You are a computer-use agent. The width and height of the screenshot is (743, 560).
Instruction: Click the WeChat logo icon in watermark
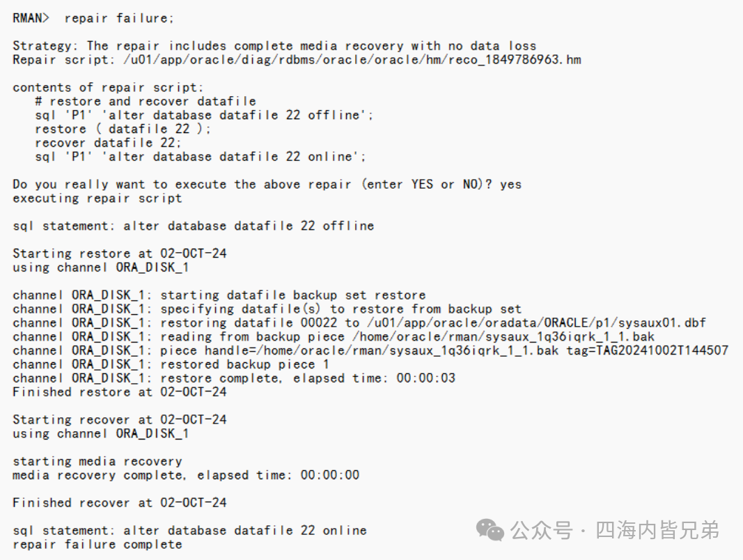coord(490,529)
